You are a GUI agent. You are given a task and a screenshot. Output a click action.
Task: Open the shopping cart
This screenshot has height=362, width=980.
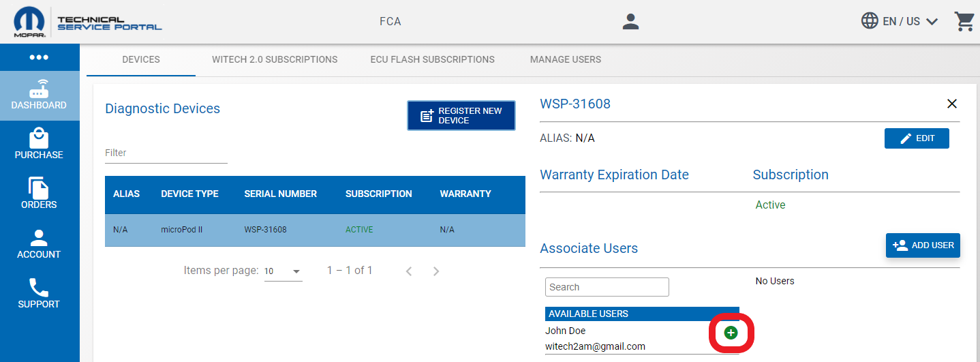pyautogui.click(x=964, y=22)
